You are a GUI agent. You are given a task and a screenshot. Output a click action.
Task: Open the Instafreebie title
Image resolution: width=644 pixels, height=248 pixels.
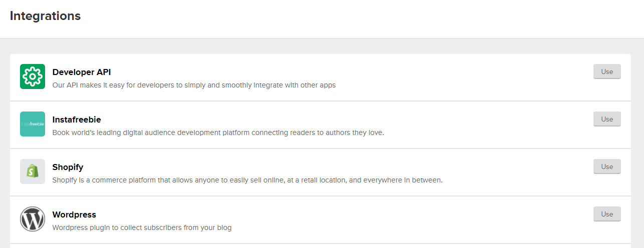77,119
